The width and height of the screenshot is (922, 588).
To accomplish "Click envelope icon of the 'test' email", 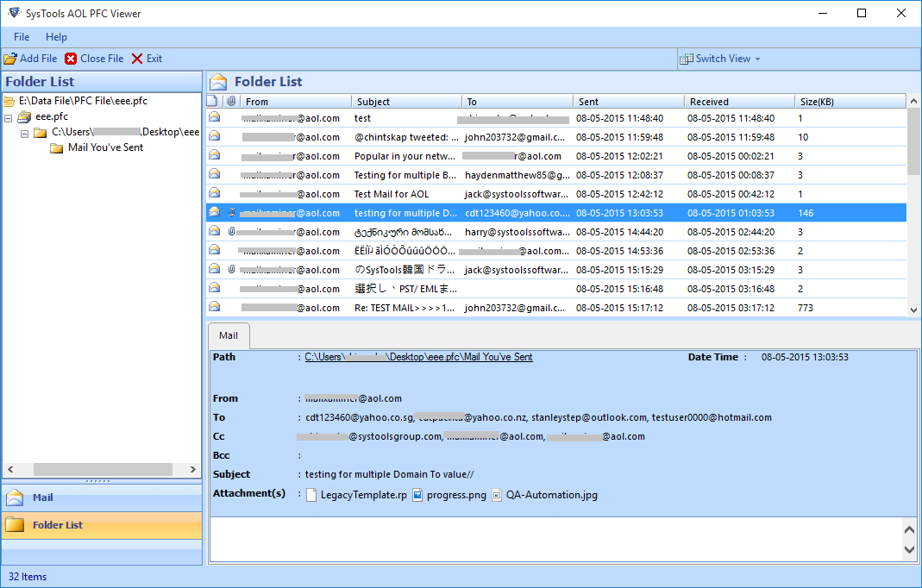I will [215, 117].
